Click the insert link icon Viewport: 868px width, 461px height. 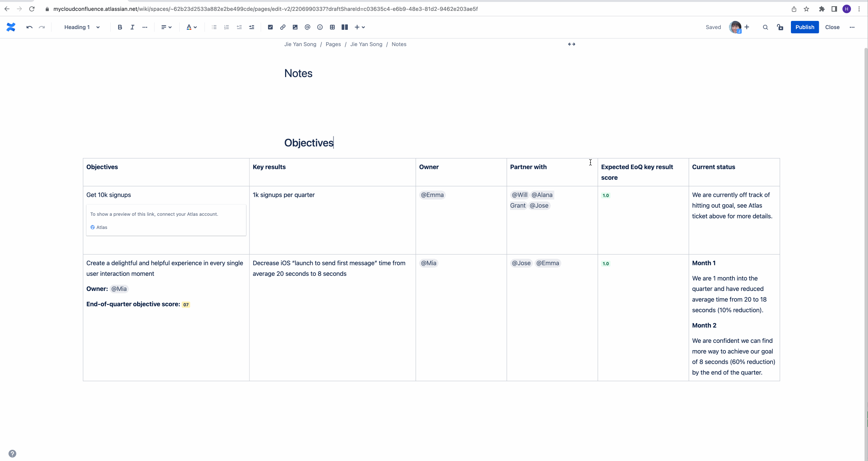tap(283, 27)
